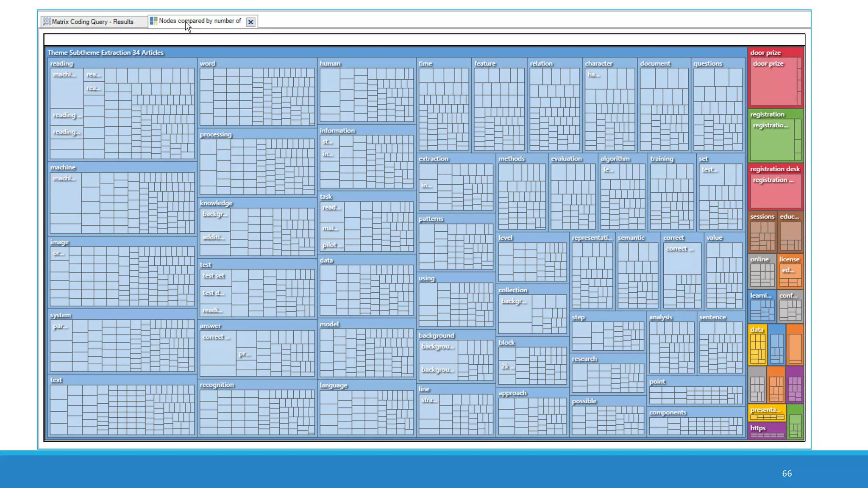
Task: Click the red 'registration desk' tile
Action: 776,187
